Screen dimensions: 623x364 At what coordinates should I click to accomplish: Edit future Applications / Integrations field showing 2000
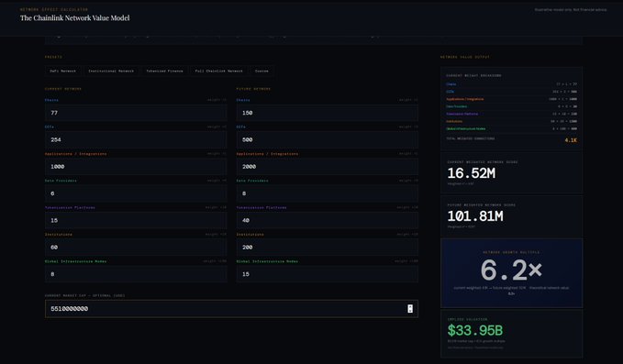pyautogui.click(x=327, y=167)
